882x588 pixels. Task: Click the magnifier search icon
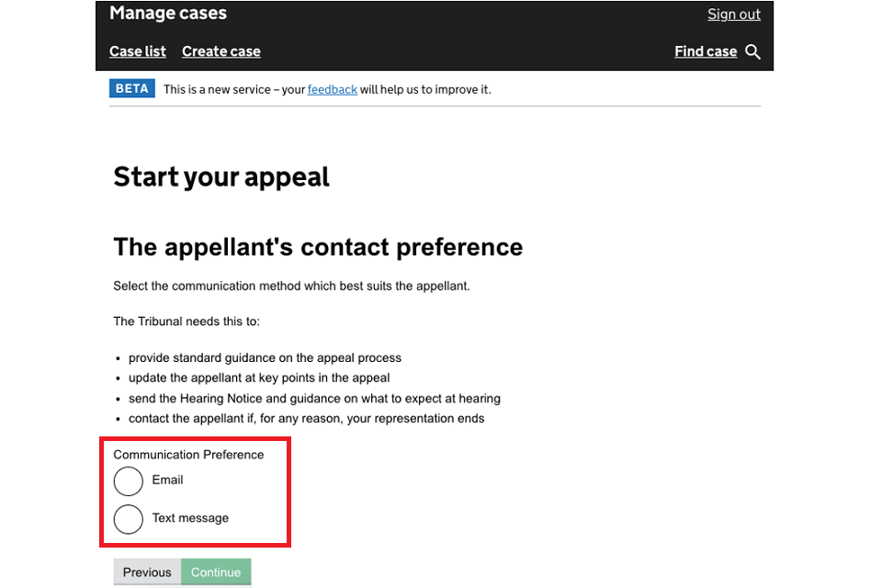click(753, 51)
